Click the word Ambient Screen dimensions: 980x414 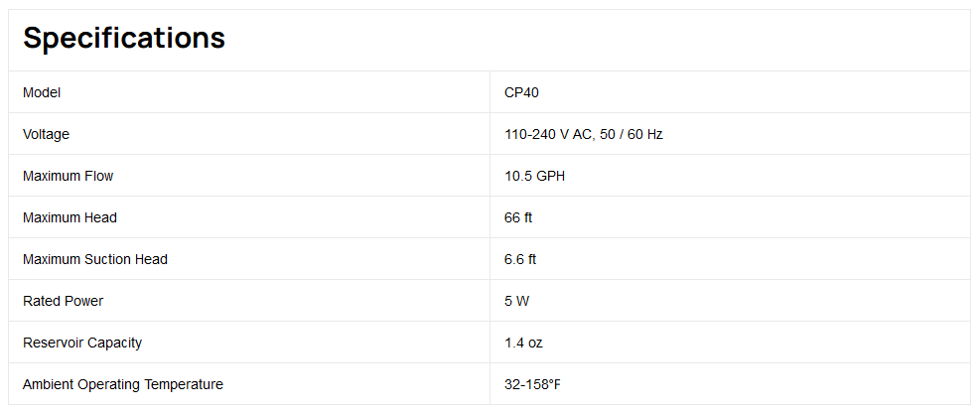pos(48,384)
